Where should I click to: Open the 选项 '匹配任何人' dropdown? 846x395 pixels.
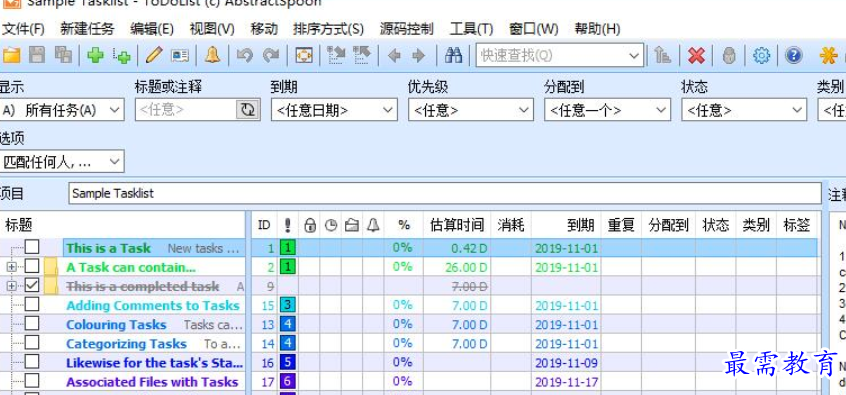pos(62,161)
